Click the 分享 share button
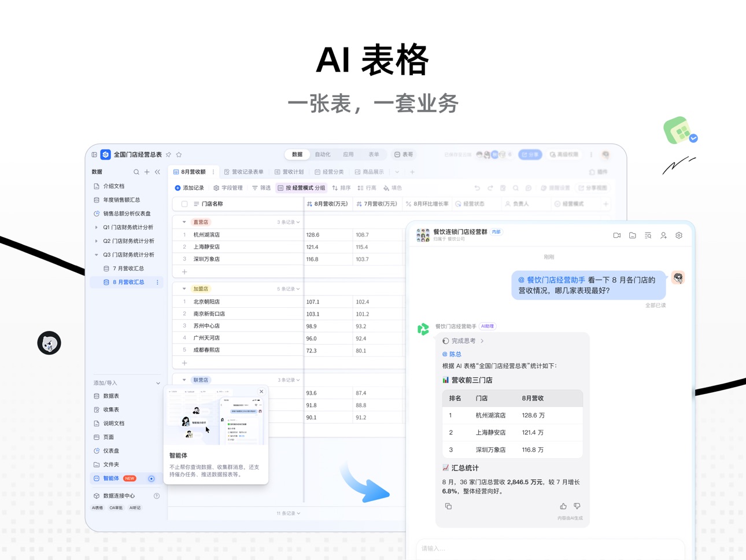This screenshot has width=746, height=560. [530, 154]
